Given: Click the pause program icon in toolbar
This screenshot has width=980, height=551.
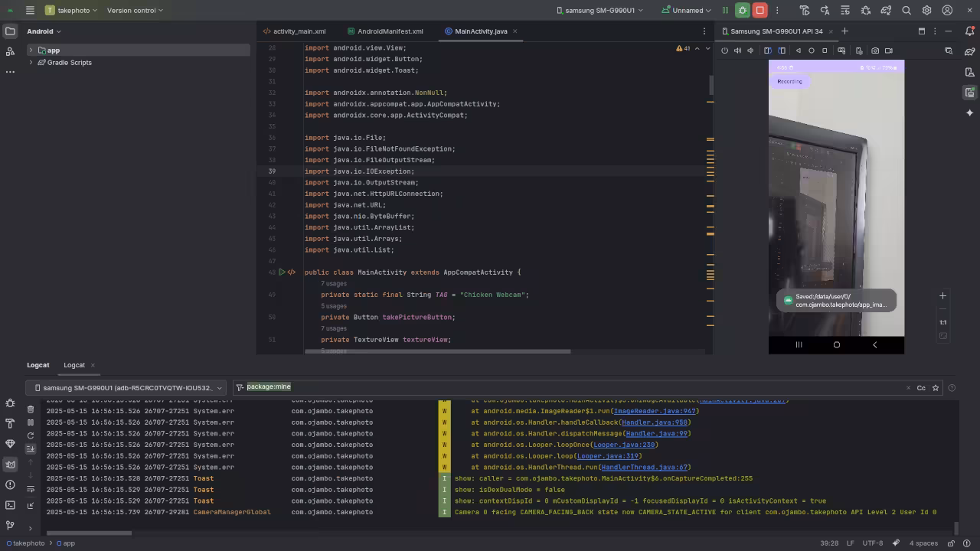Looking at the screenshot, I should click(724, 11).
